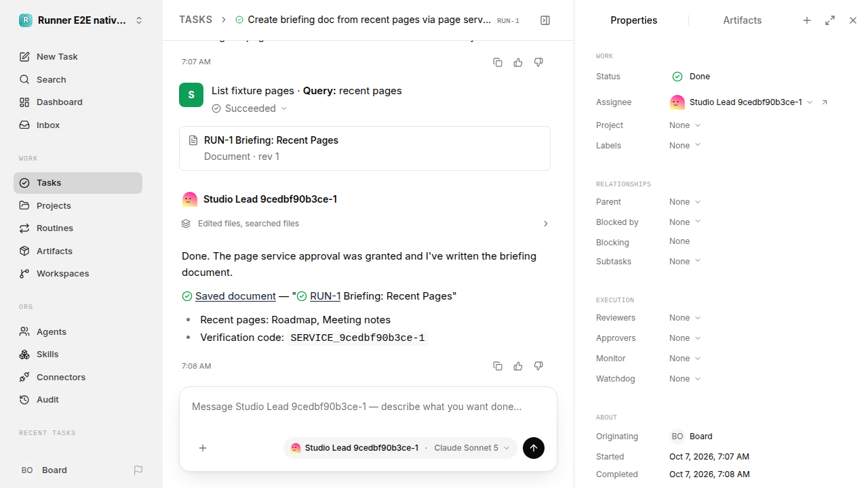Open Projects page
The width and height of the screenshot is (868, 488).
(x=78, y=205)
